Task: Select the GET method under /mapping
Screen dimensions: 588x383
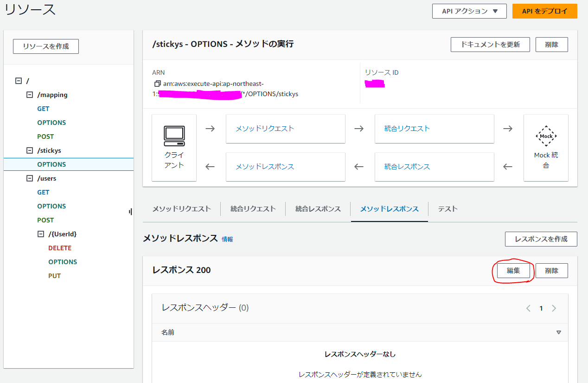Action: (43, 108)
